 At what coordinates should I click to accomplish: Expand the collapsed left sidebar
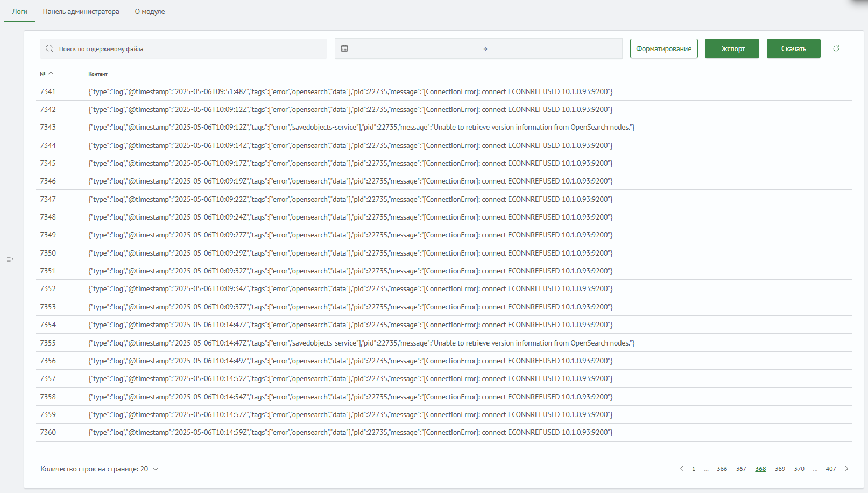click(10, 259)
